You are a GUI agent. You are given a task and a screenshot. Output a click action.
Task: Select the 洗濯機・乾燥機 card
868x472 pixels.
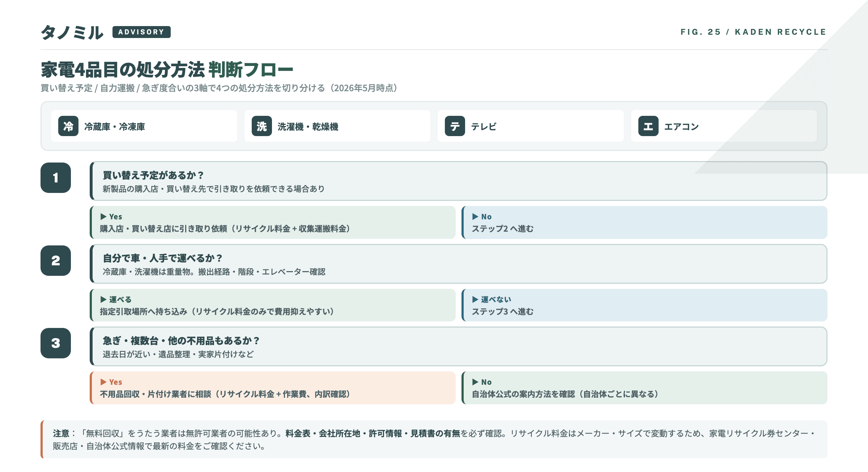pyautogui.click(x=337, y=126)
